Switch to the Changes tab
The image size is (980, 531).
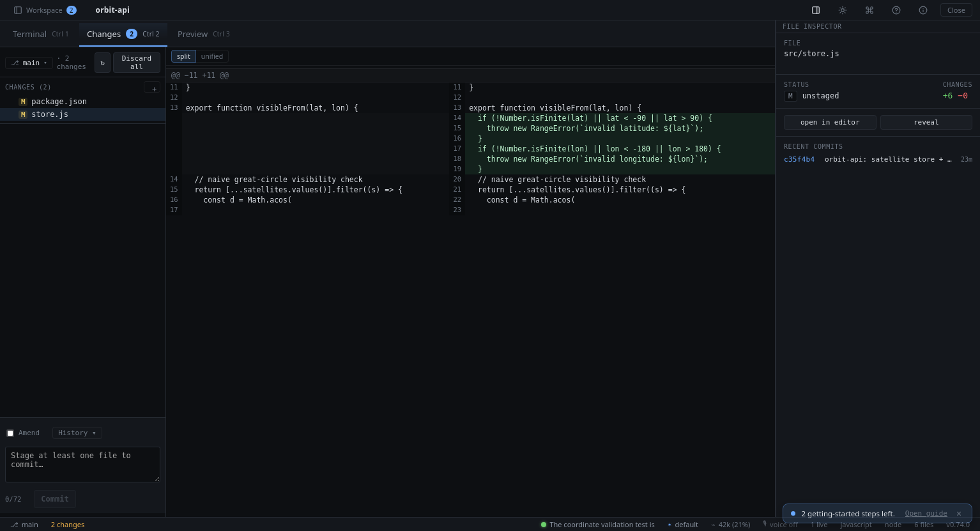(123, 34)
